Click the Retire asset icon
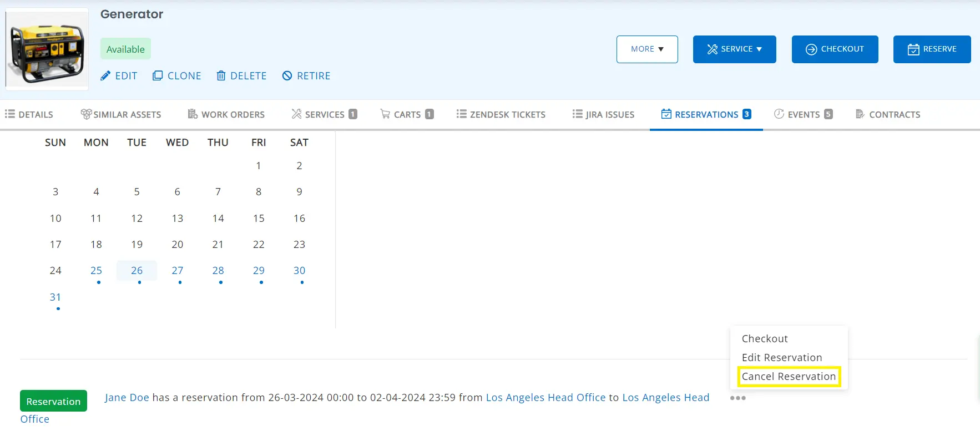Viewport: 980px width, 431px height. point(287,76)
